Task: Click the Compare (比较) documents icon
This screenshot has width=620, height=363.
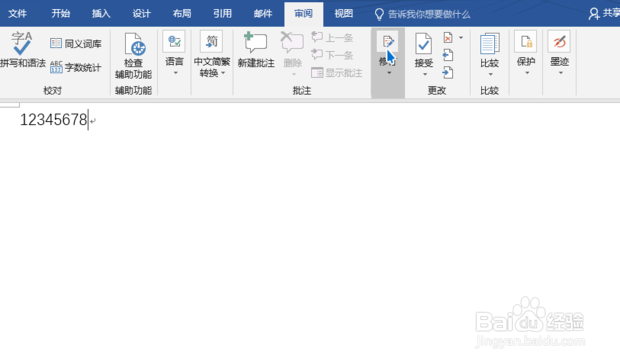Action: click(x=490, y=43)
